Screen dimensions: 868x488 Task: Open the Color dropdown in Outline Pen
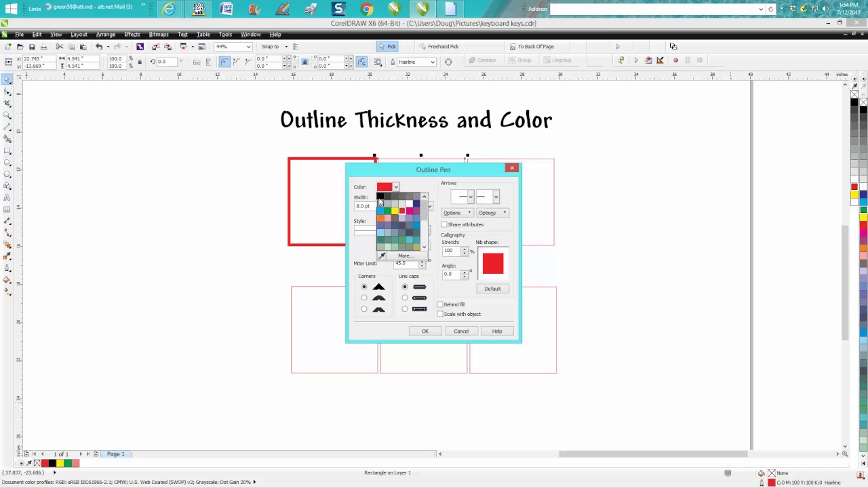click(396, 187)
